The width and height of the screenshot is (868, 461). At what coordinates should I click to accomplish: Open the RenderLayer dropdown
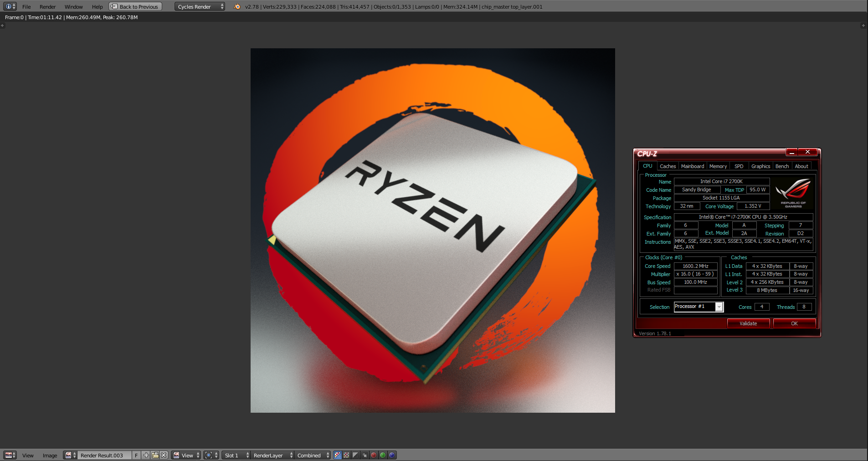(x=272, y=455)
